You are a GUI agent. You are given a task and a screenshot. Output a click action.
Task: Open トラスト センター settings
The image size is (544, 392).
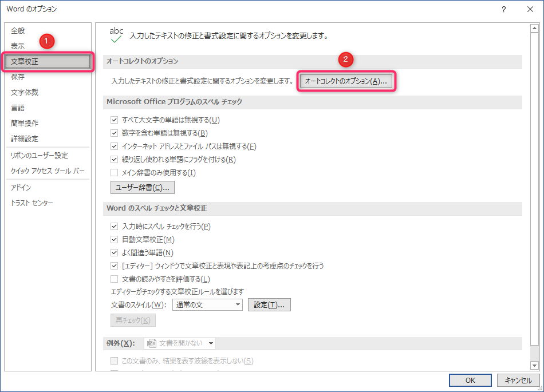pyautogui.click(x=32, y=203)
